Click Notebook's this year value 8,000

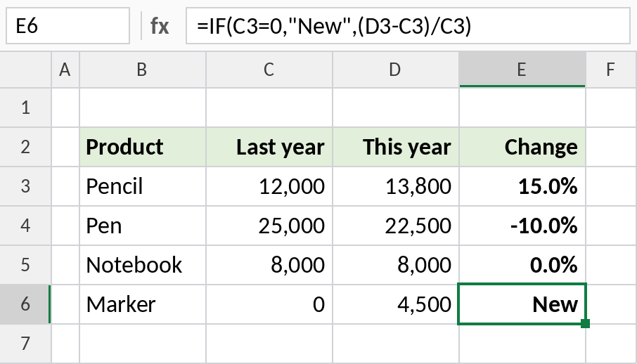(x=396, y=265)
